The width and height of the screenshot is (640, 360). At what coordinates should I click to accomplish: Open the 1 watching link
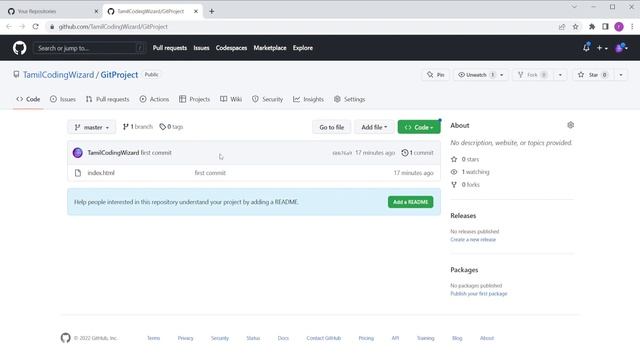click(x=470, y=172)
